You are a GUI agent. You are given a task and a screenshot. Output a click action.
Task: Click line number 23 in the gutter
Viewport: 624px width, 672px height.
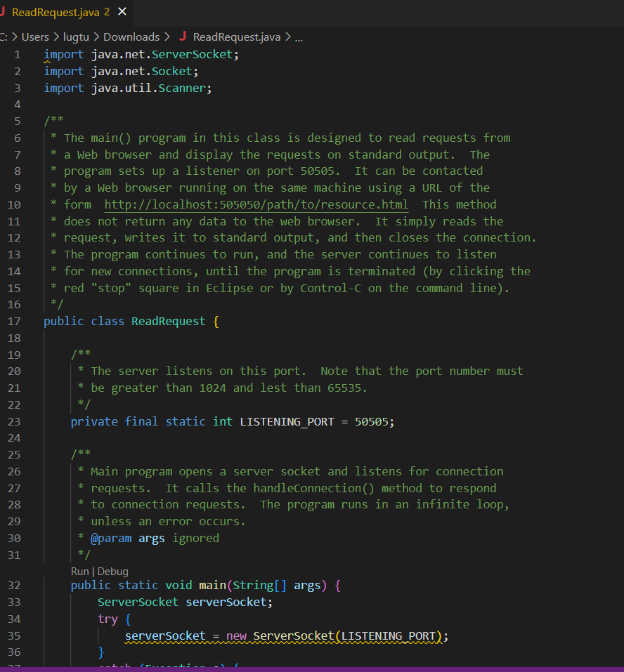pos(17,421)
